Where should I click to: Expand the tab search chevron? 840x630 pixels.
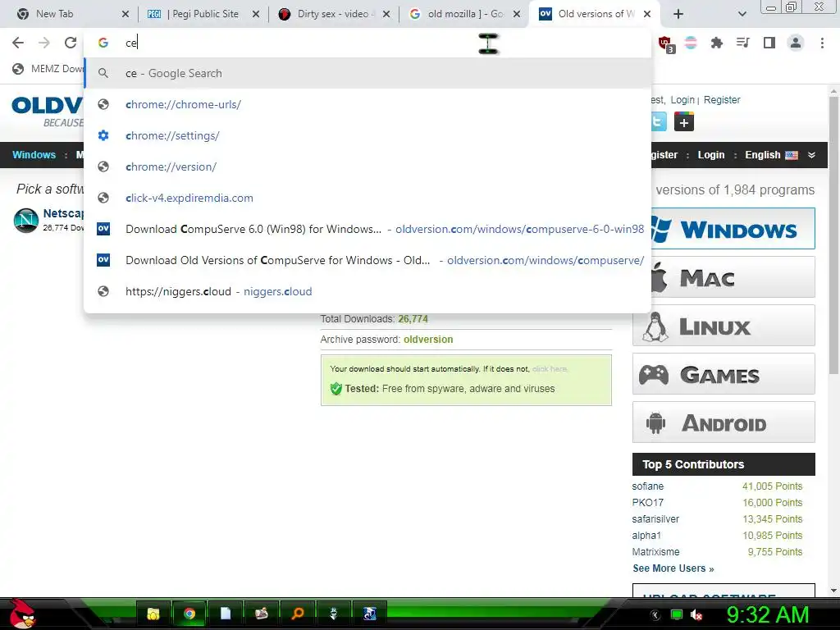[x=742, y=14]
